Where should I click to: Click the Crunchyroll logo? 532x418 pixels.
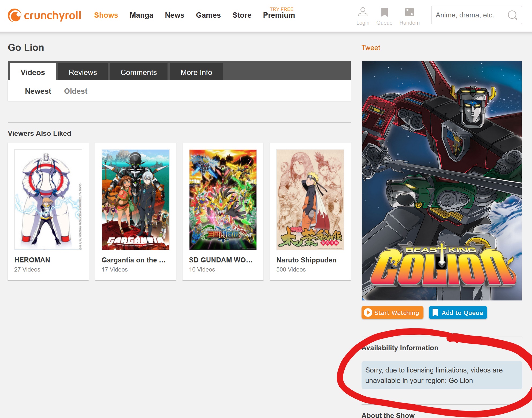tap(44, 15)
